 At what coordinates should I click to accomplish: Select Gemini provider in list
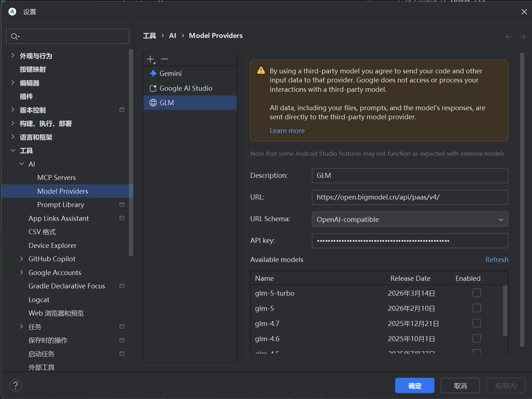(x=190, y=73)
